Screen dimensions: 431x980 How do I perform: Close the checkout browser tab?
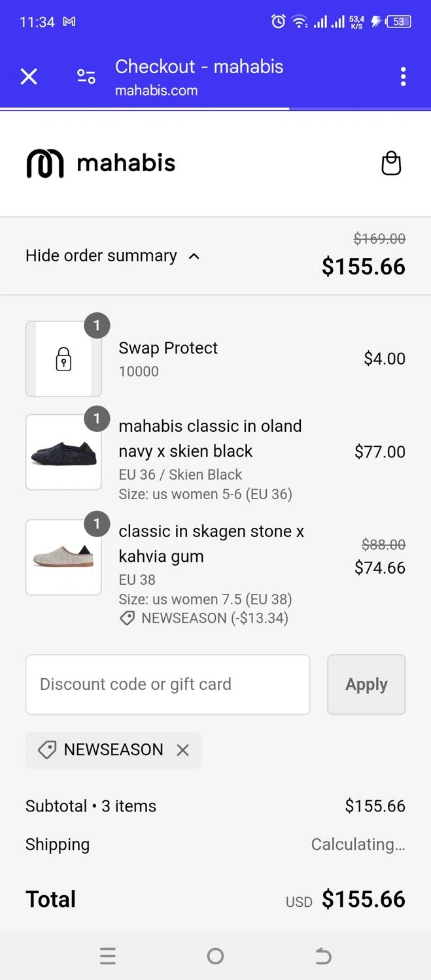pos(29,77)
